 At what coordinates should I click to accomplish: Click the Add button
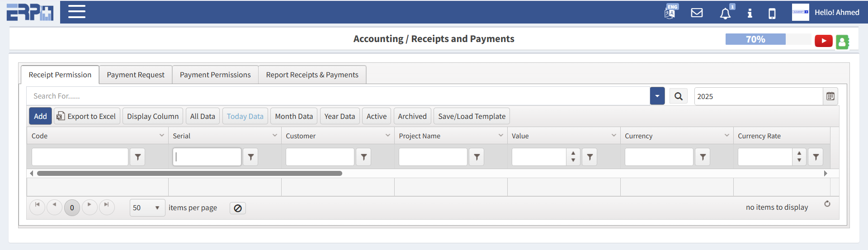40,116
